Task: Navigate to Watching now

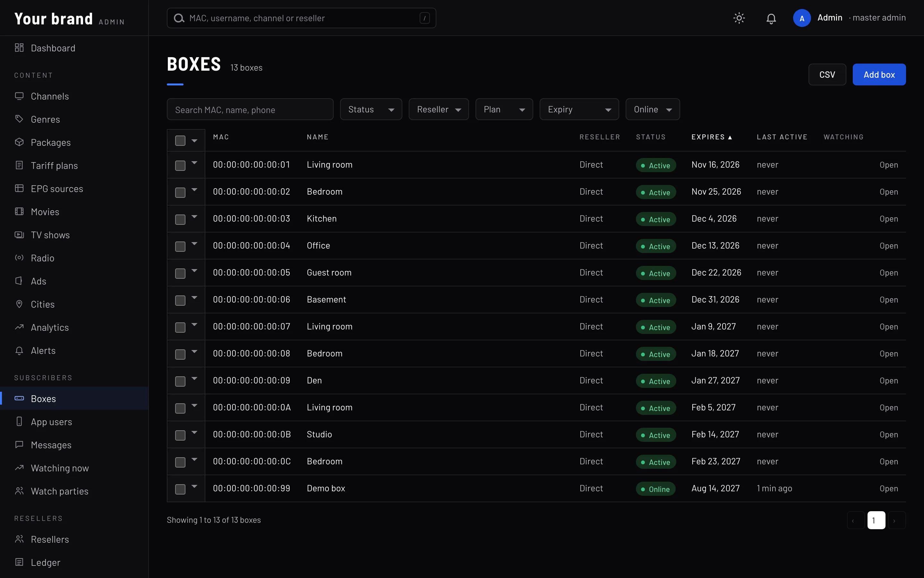Action: pyautogui.click(x=74, y=468)
